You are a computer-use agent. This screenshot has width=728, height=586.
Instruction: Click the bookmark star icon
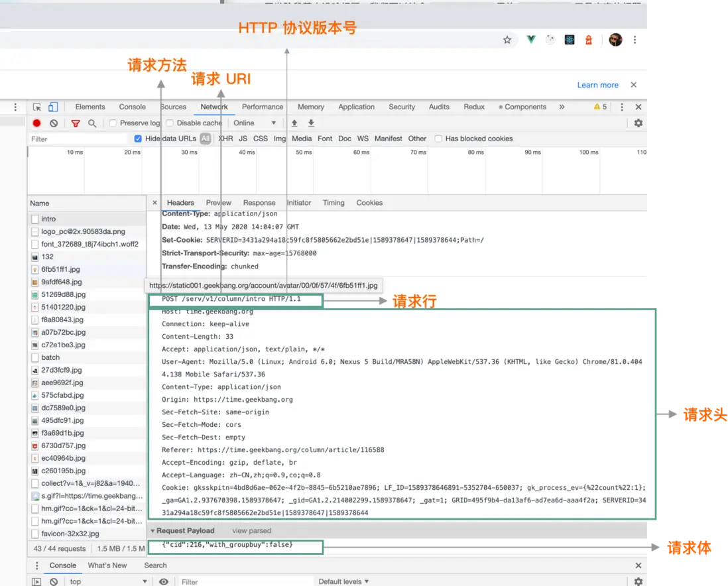point(507,40)
